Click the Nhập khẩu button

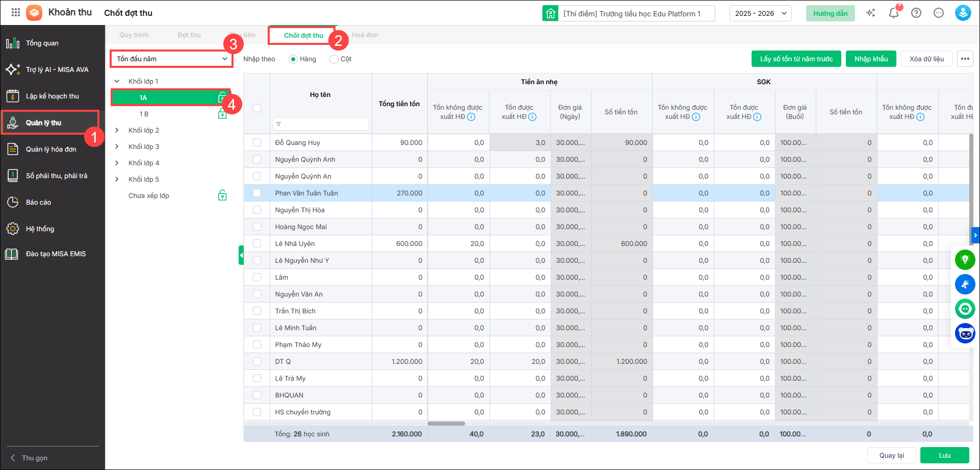coord(871,59)
